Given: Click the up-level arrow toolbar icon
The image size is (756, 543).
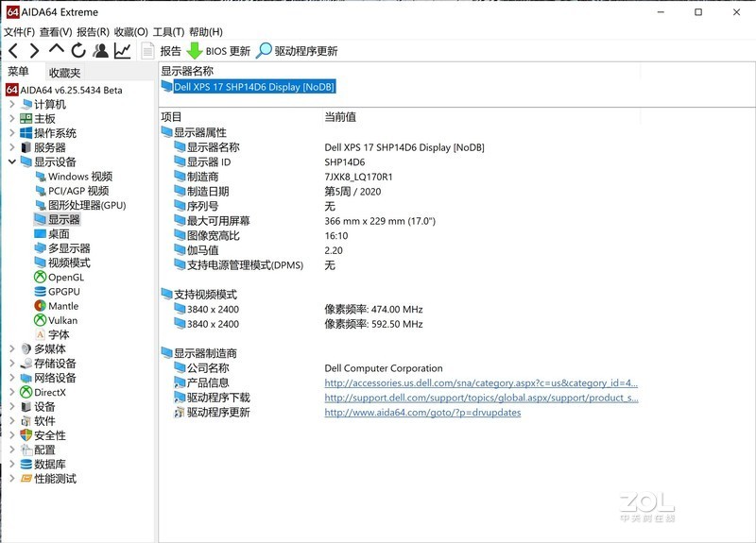Looking at the screenshot, I should pos(57,50).
